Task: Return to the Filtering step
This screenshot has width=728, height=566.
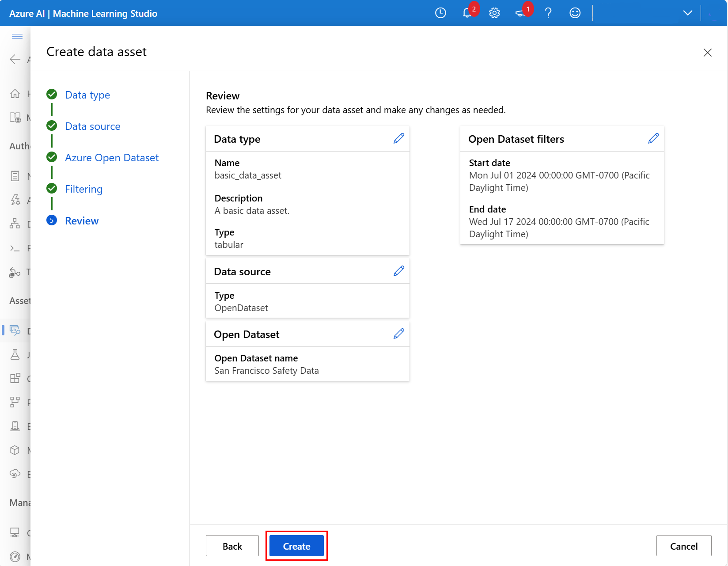Action: (83, 189)
